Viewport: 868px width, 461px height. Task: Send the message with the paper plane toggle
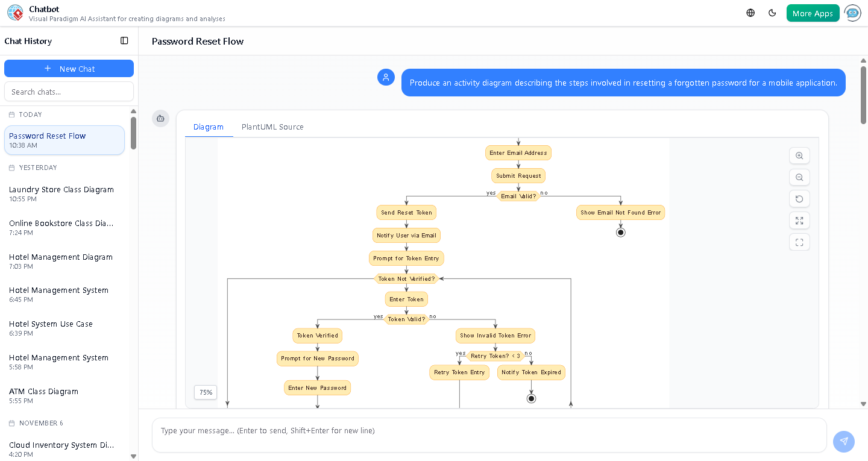[844, 442]
